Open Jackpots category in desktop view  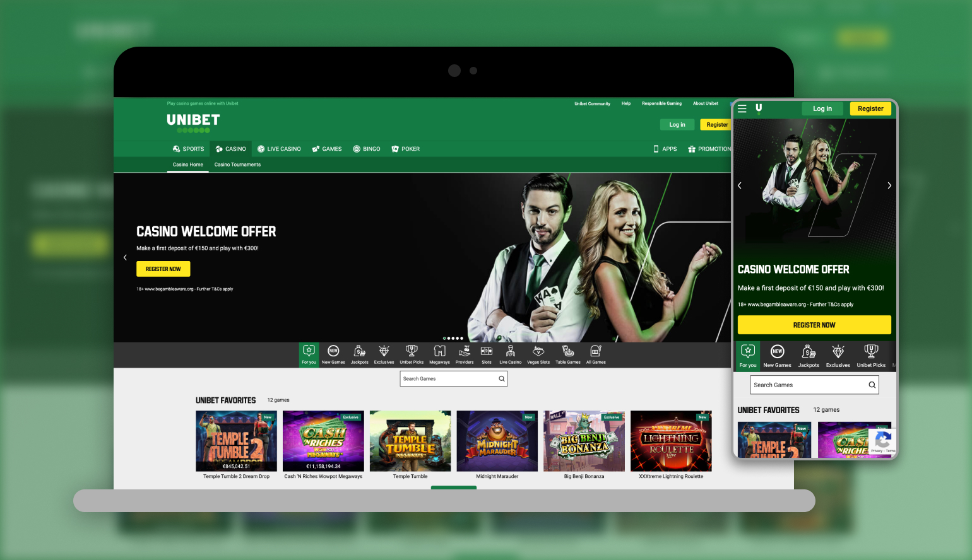tap(359, 354)
